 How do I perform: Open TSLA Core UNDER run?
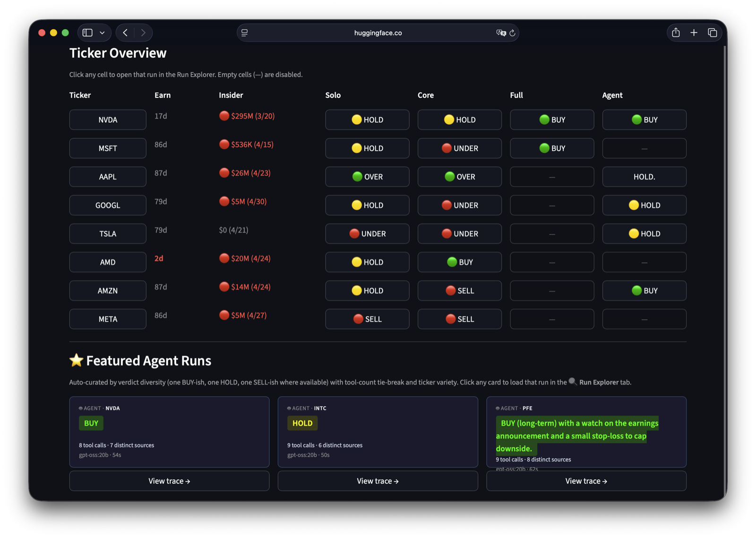click(460, 234)
